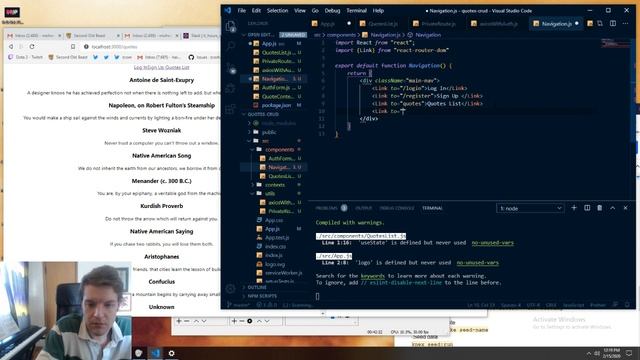Open the Debug menu
This screenshot has height=360, width=640.
(x=332, y=11)
